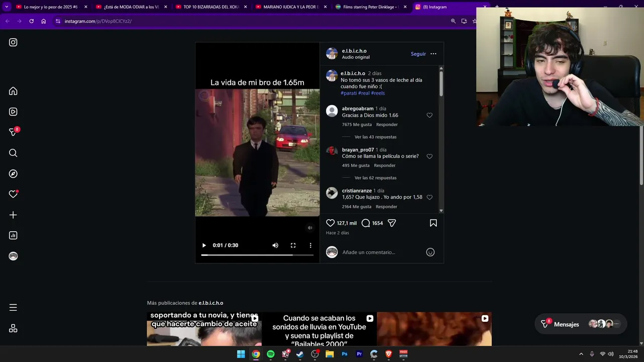Reply to abregoabram's comment via Responder
This screenshot has width=644, height=362.
coord(387,124)
